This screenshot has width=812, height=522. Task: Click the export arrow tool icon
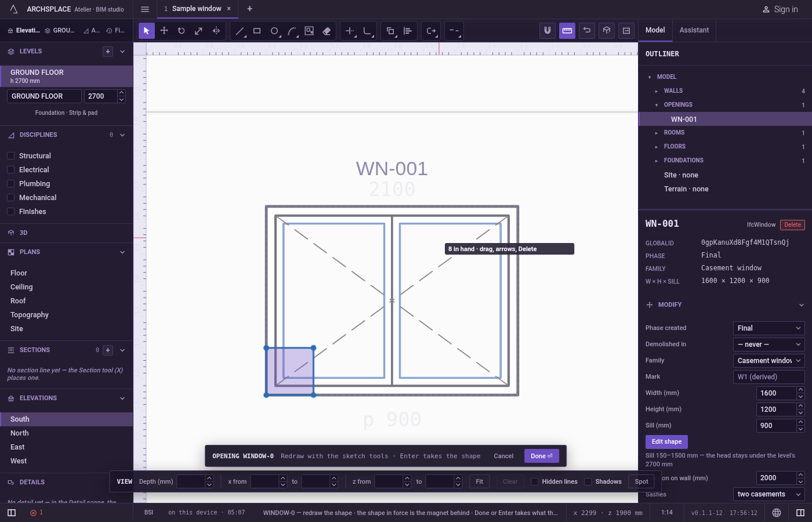pos(431,31)
